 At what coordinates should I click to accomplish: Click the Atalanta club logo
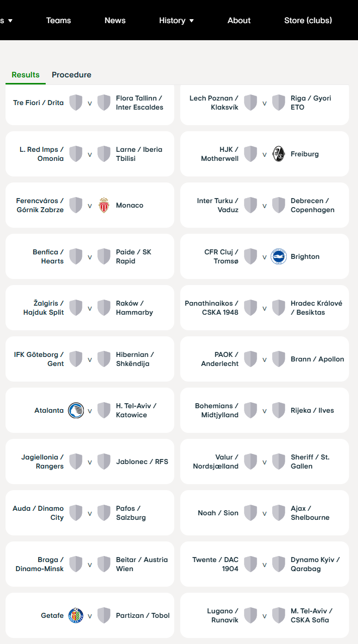click(x=76, y=410)
